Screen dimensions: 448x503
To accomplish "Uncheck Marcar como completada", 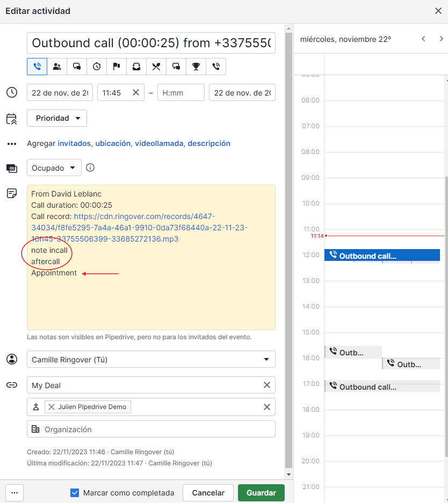I will [x=75, y=493].
